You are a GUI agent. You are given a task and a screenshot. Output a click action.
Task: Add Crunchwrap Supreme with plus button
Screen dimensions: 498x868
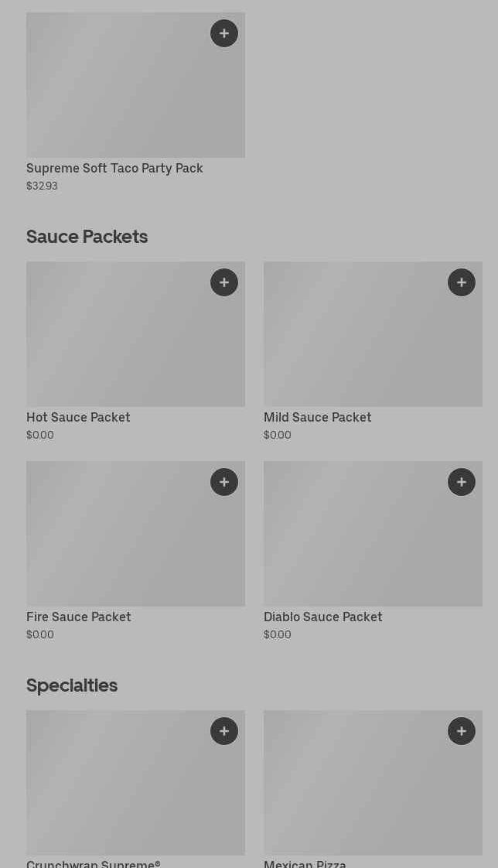coord(224,731)
